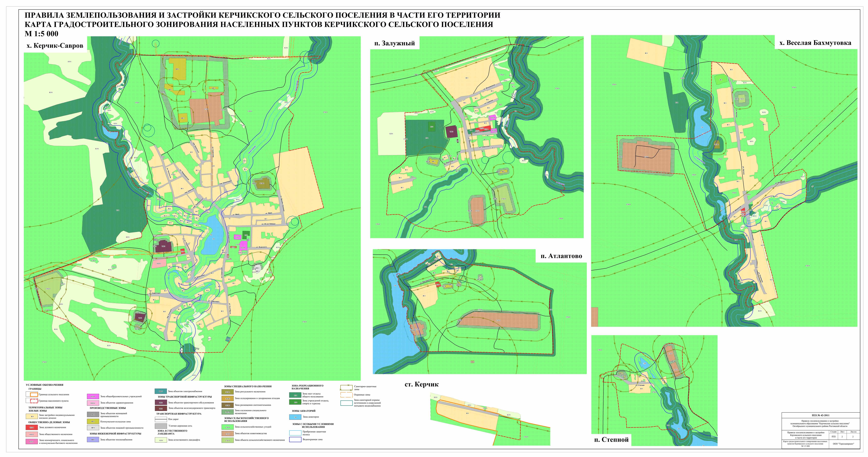Click the gray 'Улично-дорожная сеть' swatch
Image resolution: width=868 pixels, height=457 pixels.
pos(161,426)
